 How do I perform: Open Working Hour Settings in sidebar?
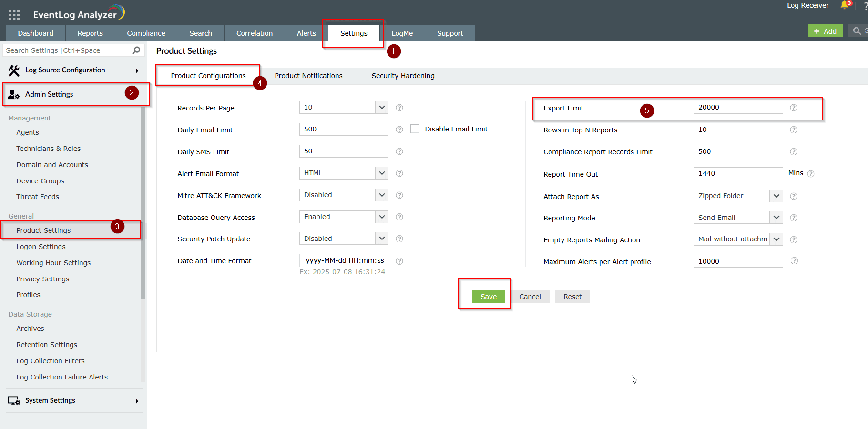53,263
